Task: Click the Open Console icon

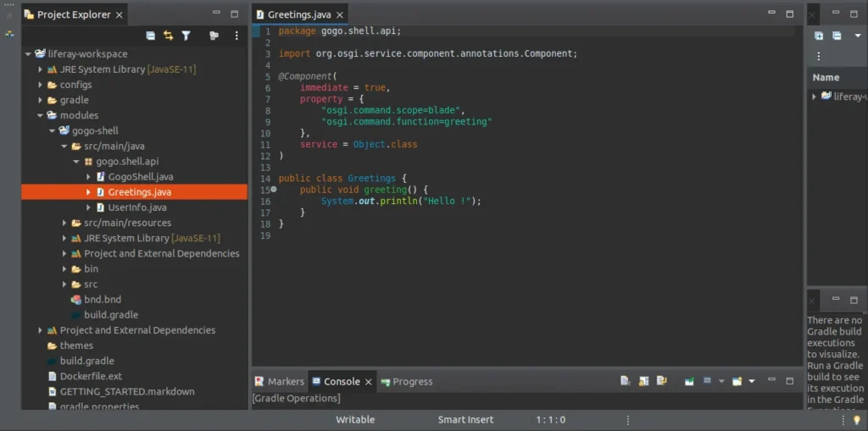Action: pos(737,381)
